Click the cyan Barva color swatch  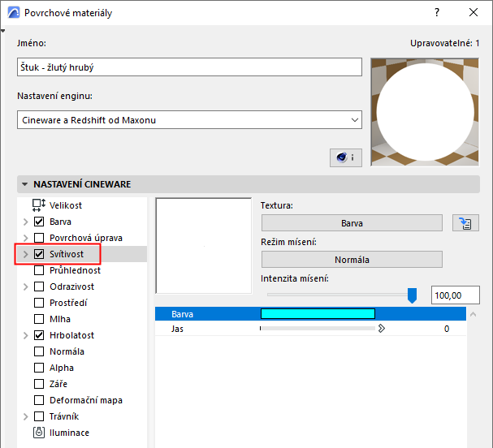(x=318, y=313)
